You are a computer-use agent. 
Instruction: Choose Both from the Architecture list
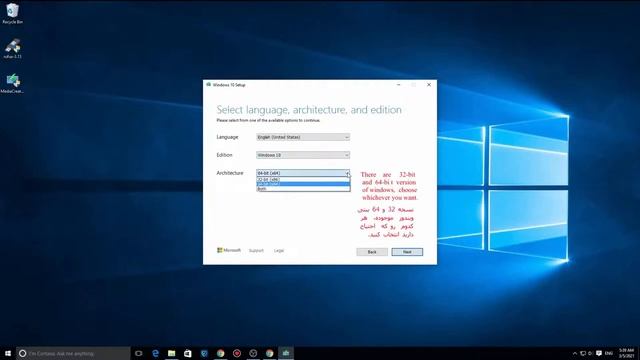coord(303,189)
